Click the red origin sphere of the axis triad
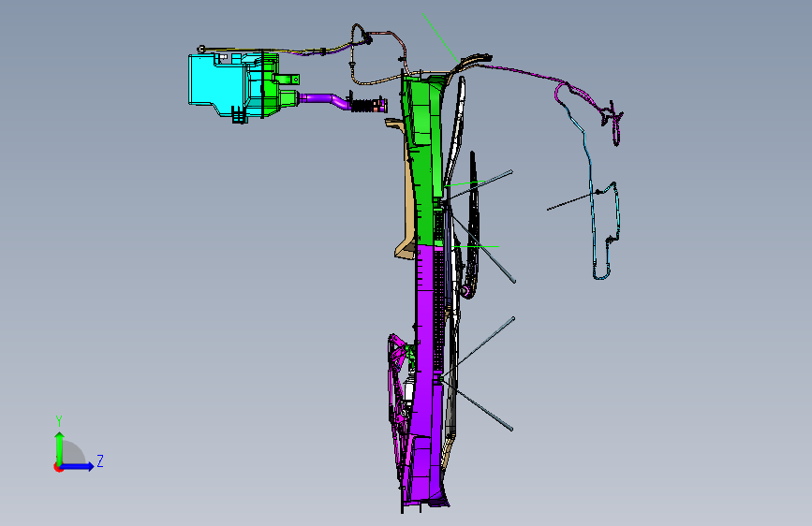The width and height of the screenshot is (812, 526). tap(57, 467)
